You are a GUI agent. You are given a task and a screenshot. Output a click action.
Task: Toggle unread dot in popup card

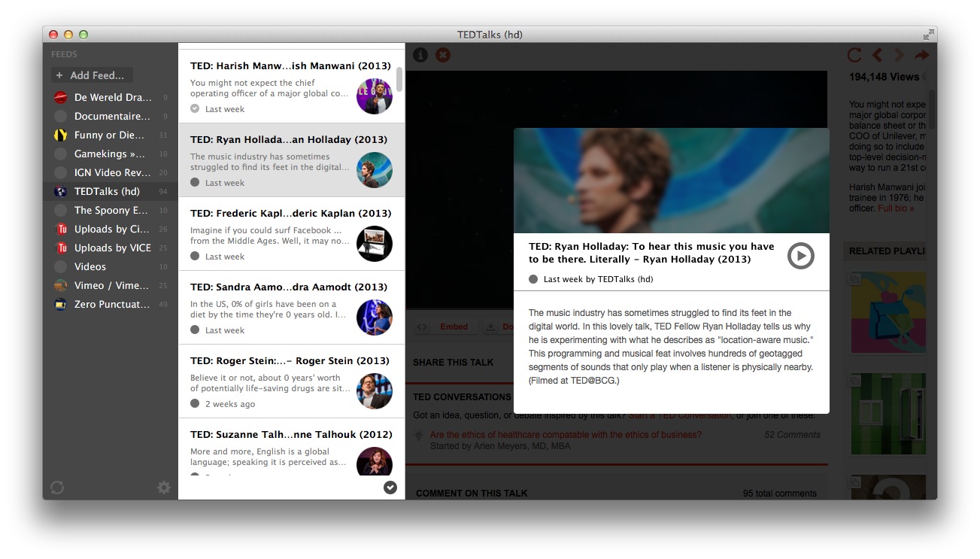pos(533,279)
